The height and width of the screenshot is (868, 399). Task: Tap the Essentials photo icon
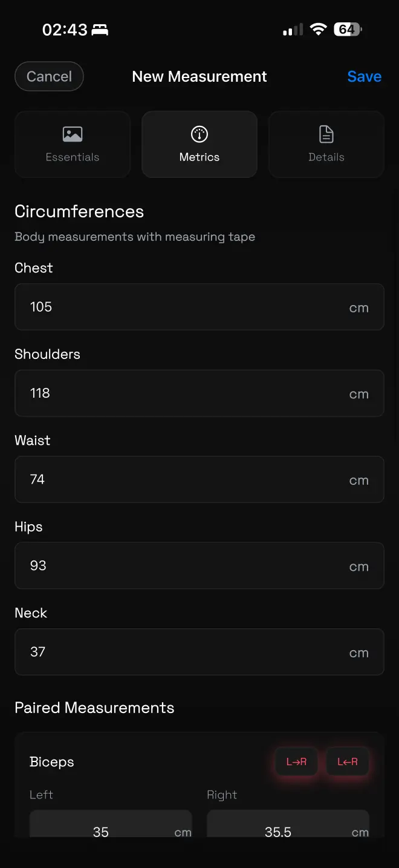pos(73,134)
